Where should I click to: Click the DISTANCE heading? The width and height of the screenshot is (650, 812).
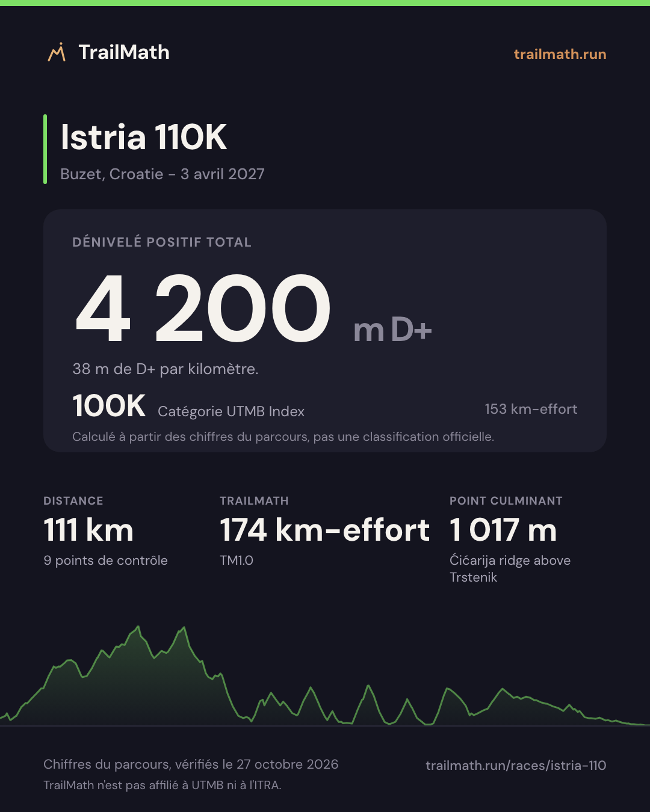[73, 500]
